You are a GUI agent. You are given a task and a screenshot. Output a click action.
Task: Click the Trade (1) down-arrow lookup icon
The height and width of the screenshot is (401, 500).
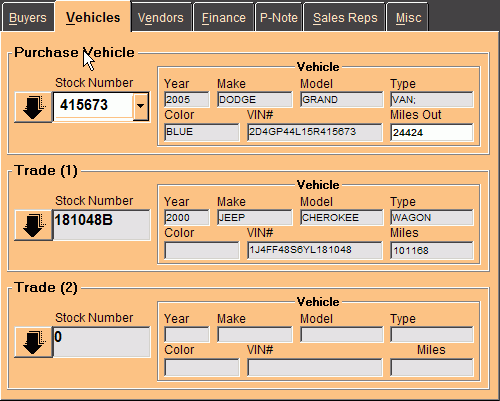[33, 225]
